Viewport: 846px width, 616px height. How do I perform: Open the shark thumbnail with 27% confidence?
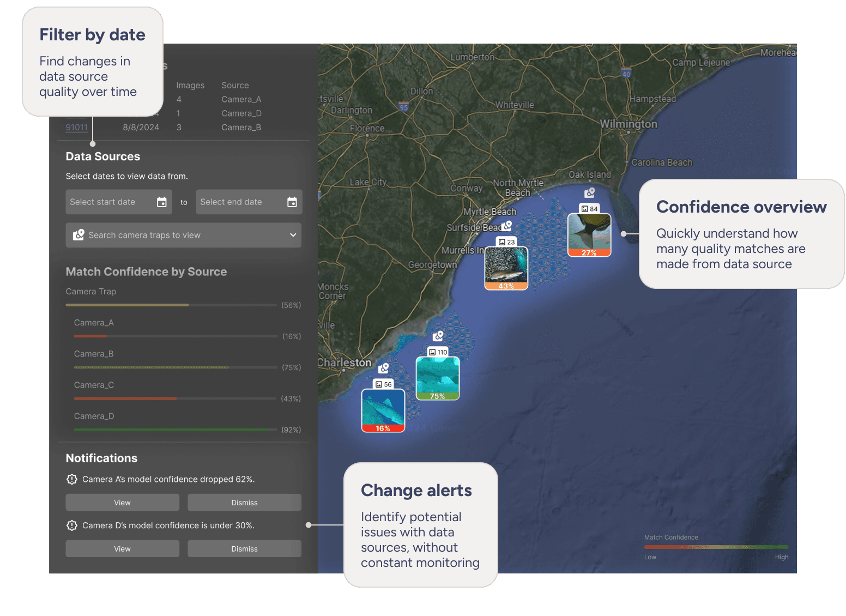coord(589,235)
